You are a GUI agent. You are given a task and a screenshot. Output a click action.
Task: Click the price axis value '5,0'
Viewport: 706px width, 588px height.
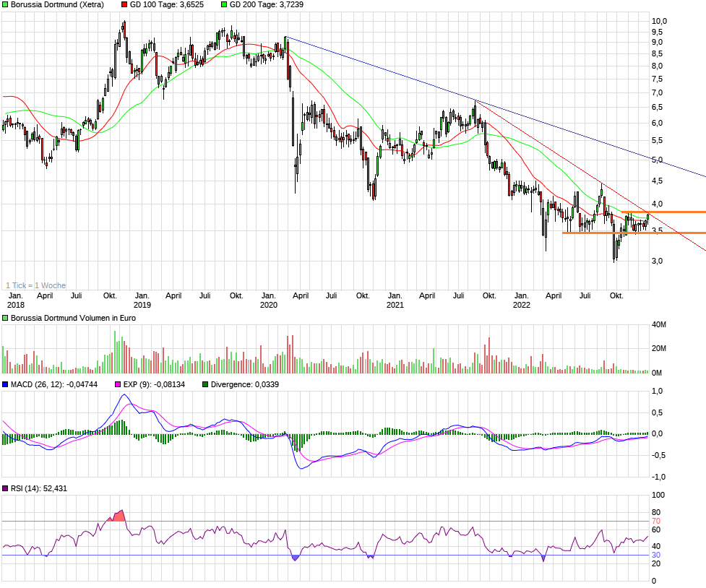click(658, 160)
